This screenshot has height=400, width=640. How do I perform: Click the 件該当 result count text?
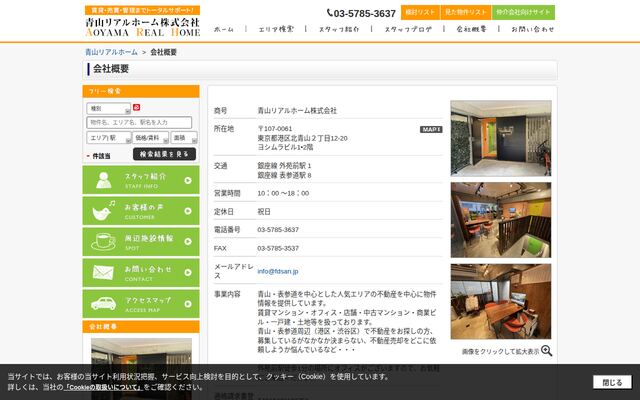[101, 156]
